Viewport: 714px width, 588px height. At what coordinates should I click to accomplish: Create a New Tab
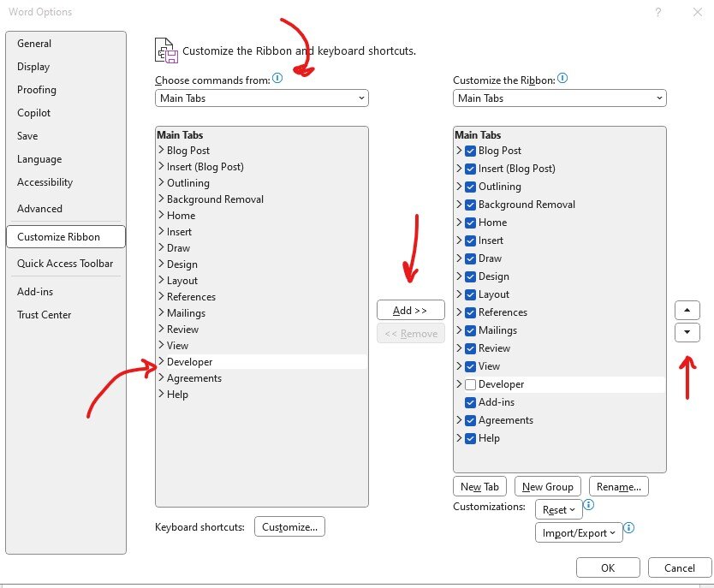pyautogui.click(x=480, y=486)
